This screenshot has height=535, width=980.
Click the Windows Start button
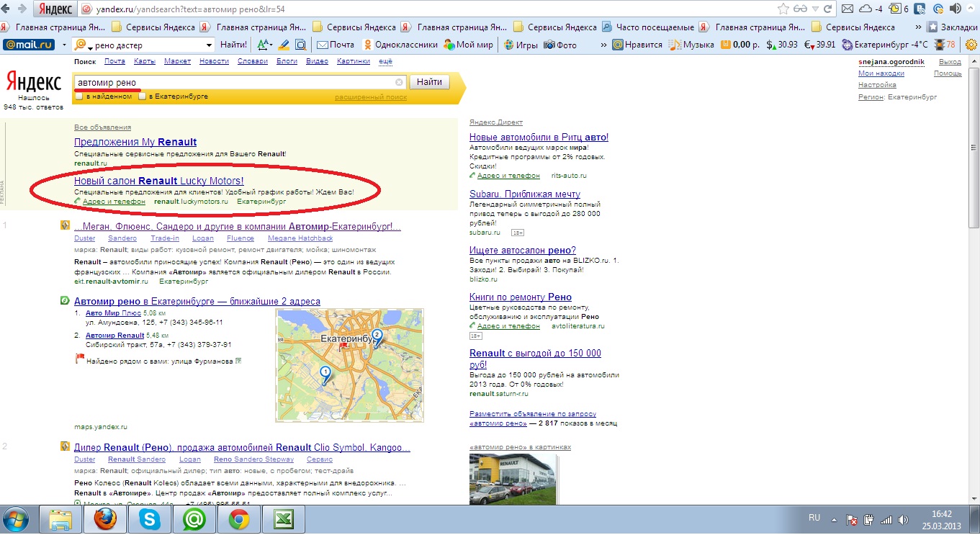click(x=17, y=519)
